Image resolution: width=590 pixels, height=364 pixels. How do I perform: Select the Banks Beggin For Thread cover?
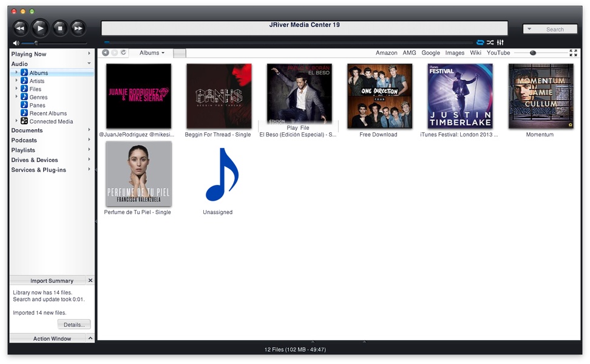click(x=219, y=96)
